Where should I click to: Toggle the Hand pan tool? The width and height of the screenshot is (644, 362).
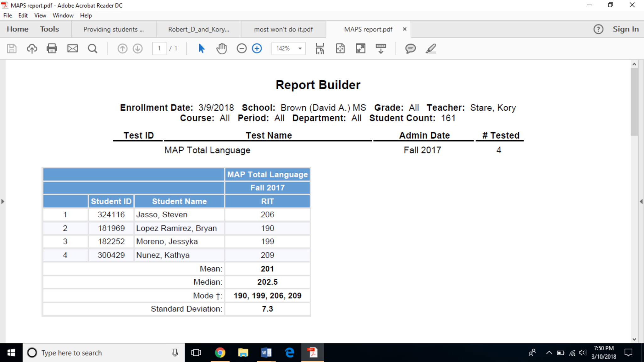click(x=222, y=48)
